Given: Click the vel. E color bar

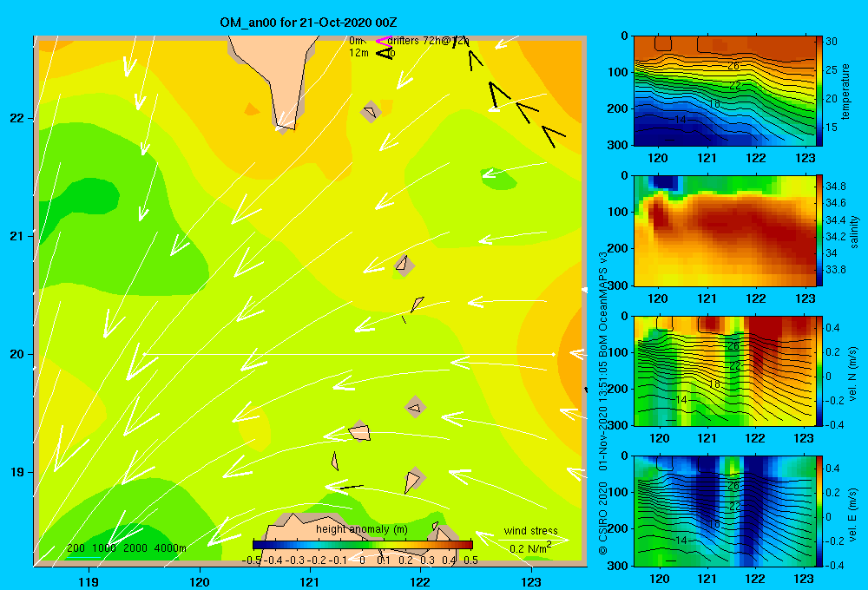Looking at the screenshot, I should tap(819, 511).
